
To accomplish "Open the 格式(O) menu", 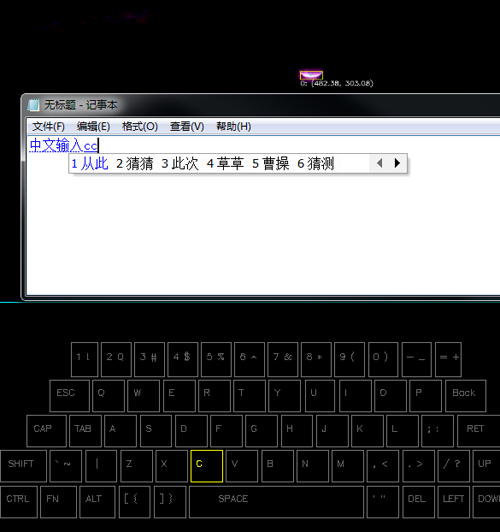I will pyautogui.click(x=140, y=127).
